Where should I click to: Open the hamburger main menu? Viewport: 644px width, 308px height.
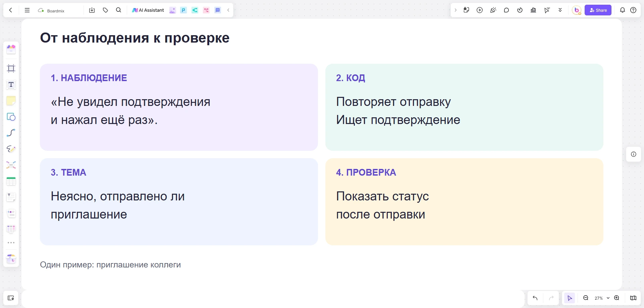[27, 10]
